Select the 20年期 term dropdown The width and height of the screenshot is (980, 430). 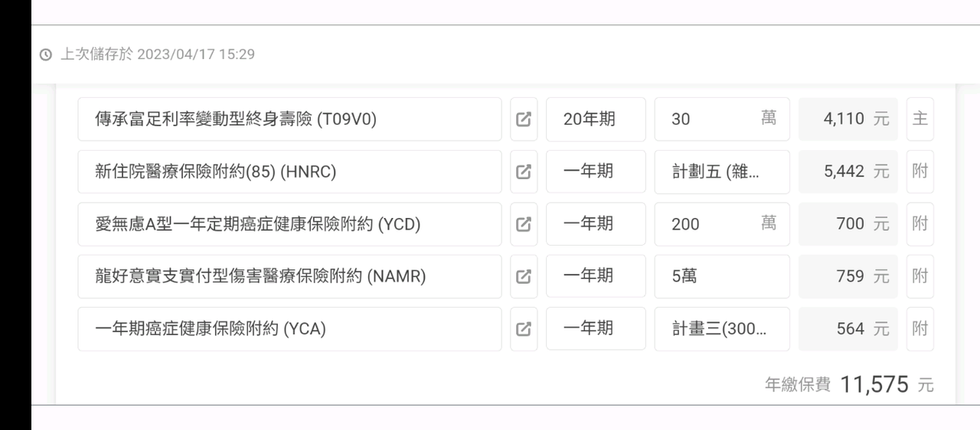pyautogui.click(x=596, y=119)
